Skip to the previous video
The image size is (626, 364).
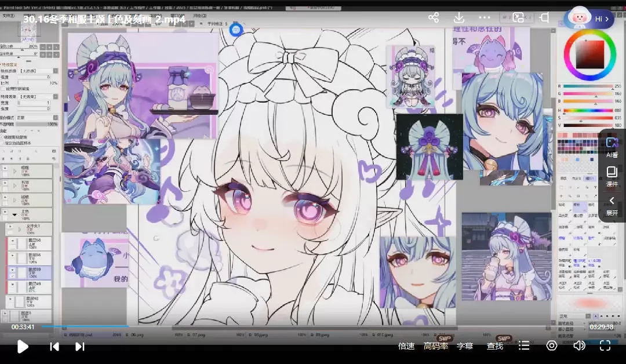pyautogui.click(x=54, y=347)
